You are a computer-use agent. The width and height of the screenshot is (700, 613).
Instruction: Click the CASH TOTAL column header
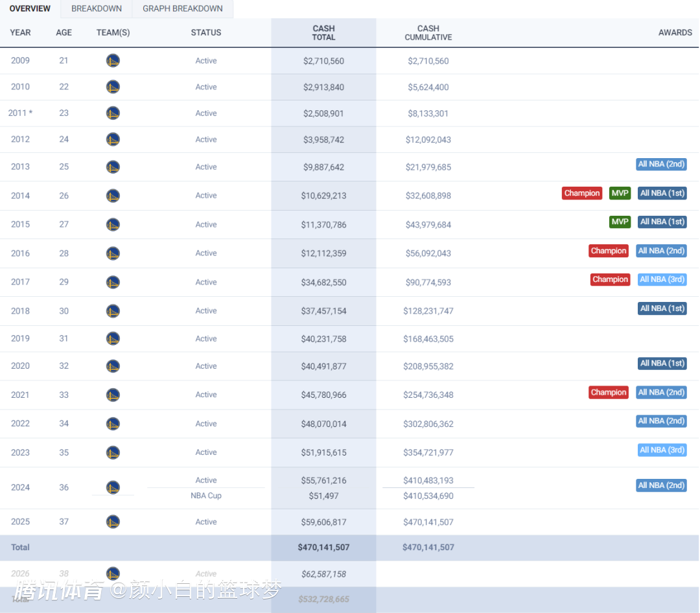(x=323, y=32)
